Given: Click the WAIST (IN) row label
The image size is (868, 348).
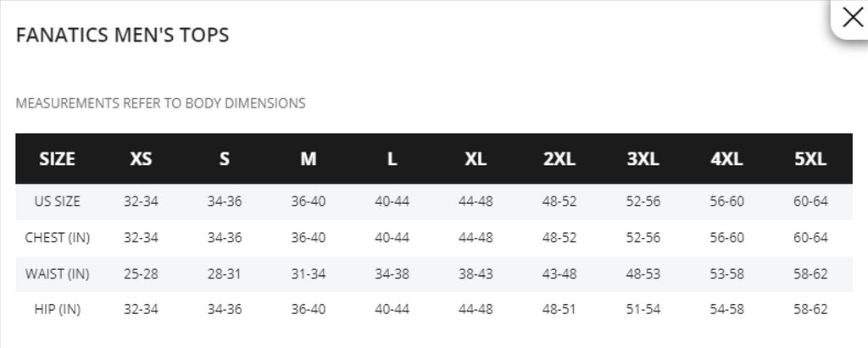Looking at the screenshot, I should 57,273.
